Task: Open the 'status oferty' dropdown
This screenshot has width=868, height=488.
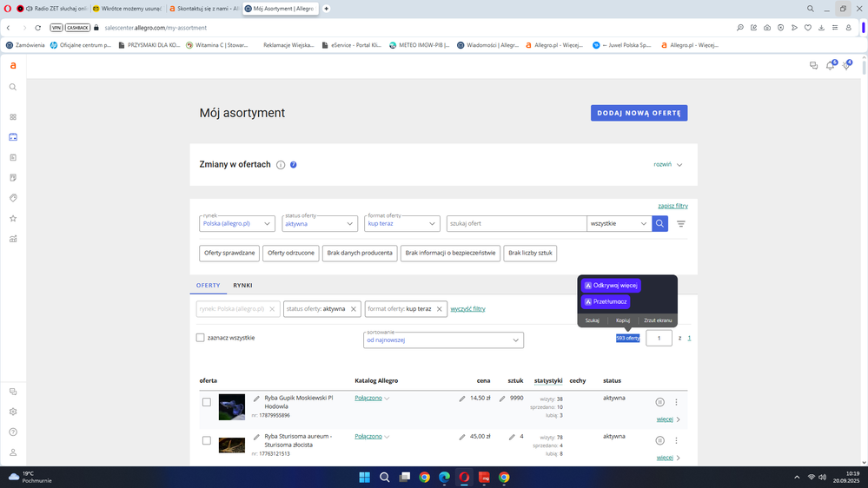Action: click(x=320, y=223)
